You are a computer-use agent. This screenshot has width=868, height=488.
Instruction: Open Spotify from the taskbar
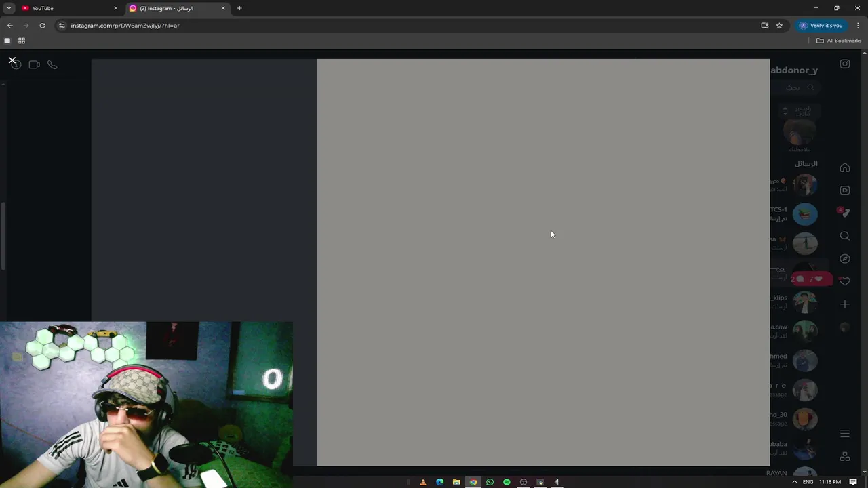point(507,482)
